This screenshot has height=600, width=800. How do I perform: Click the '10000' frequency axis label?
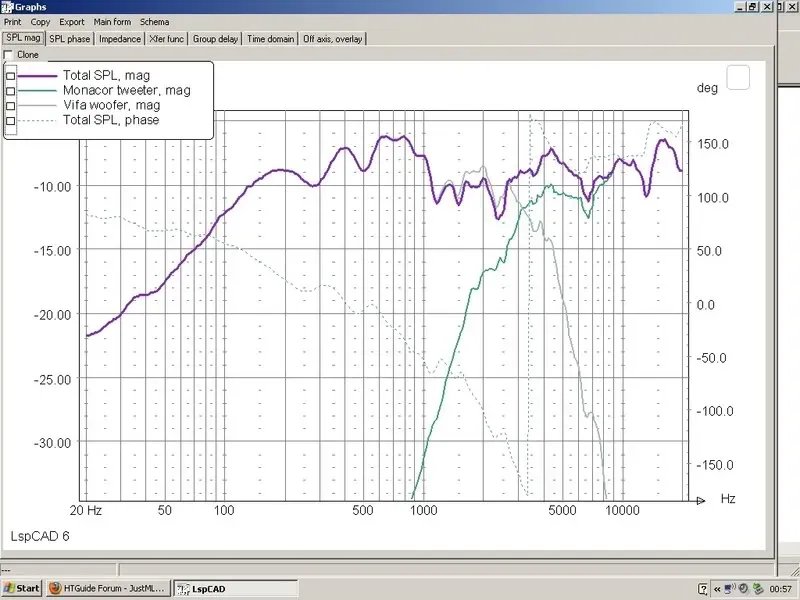(x=621, y=511)
